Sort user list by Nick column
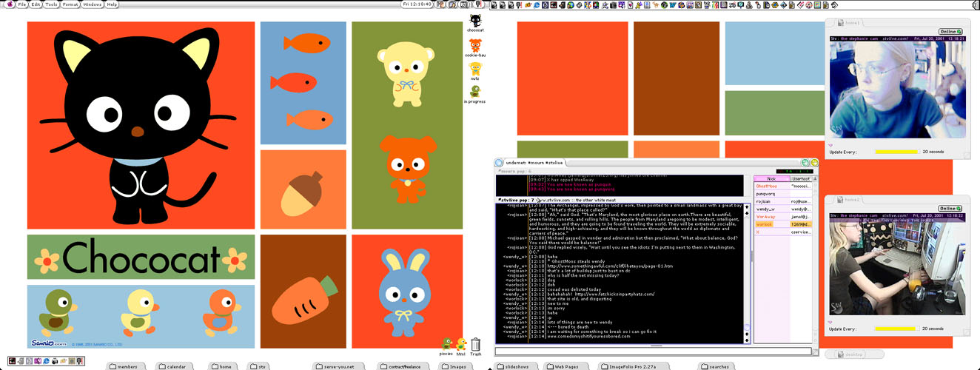Viewport: 980px width, 370px height. point(771,178)
